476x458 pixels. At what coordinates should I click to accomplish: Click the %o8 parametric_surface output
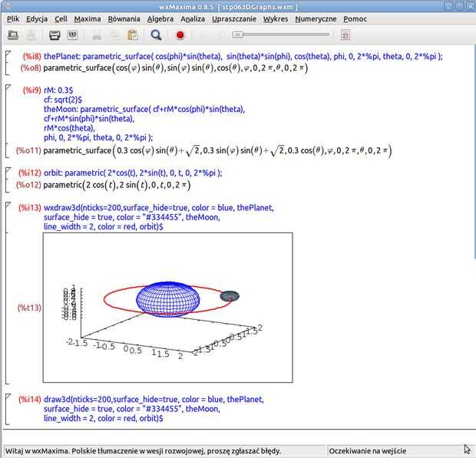(176, 68)
